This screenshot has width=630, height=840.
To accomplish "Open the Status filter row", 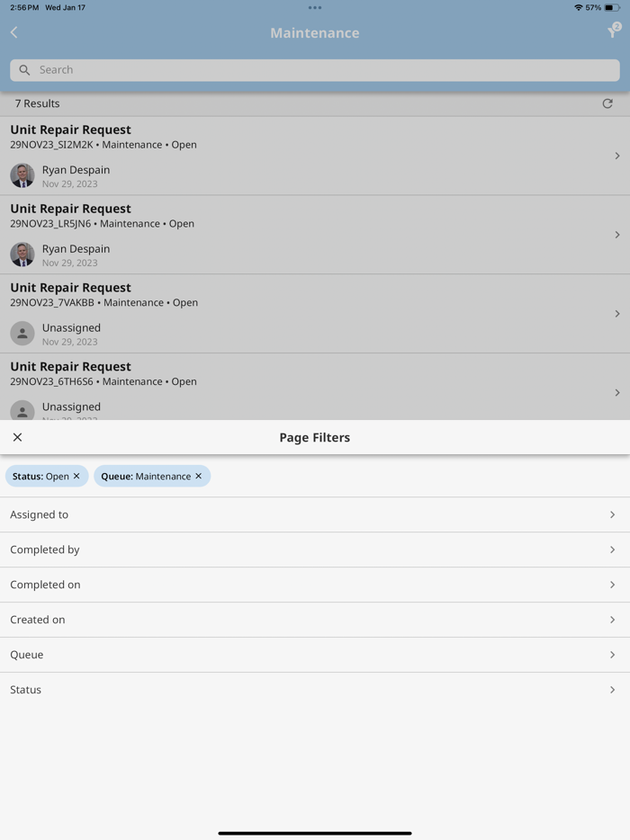I will pos(315,690).
